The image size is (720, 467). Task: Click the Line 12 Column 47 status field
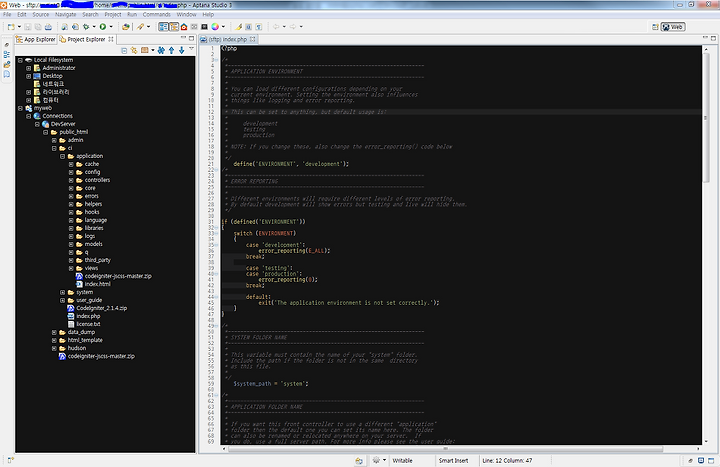pos(507,461)
